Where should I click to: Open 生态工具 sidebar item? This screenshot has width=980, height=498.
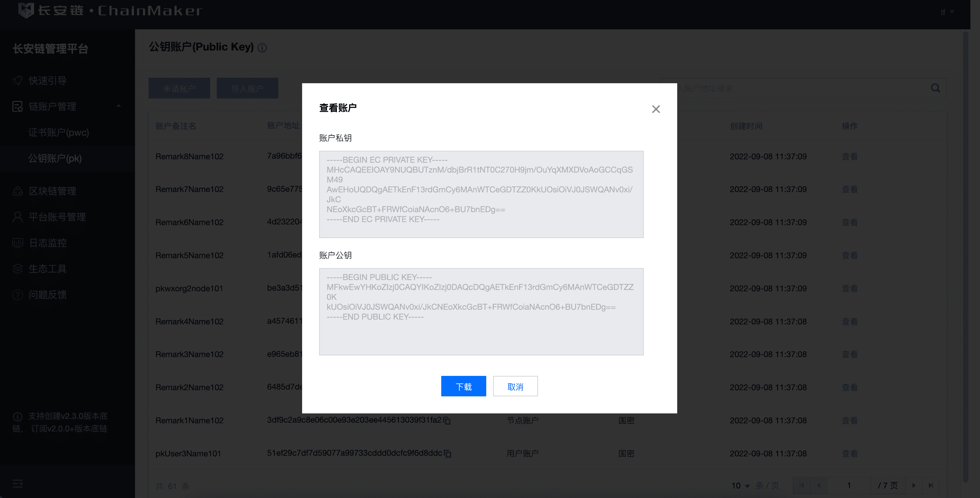(x=47, y=268)
